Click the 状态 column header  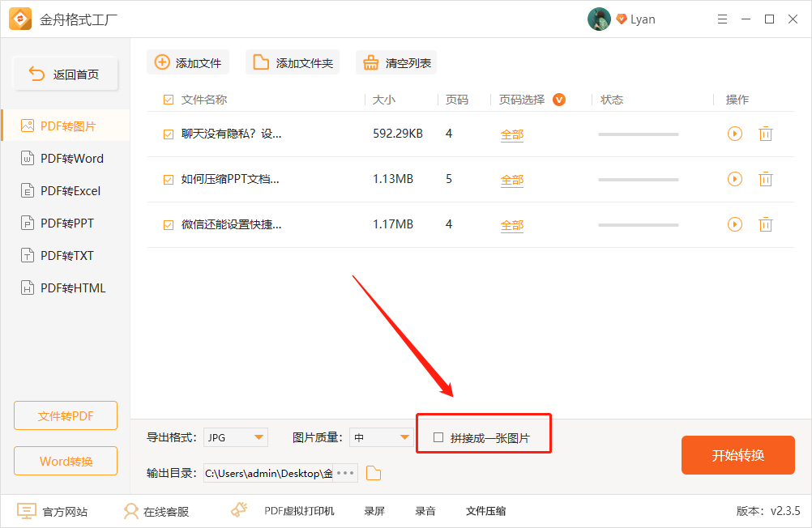click(x=612, y=100)
